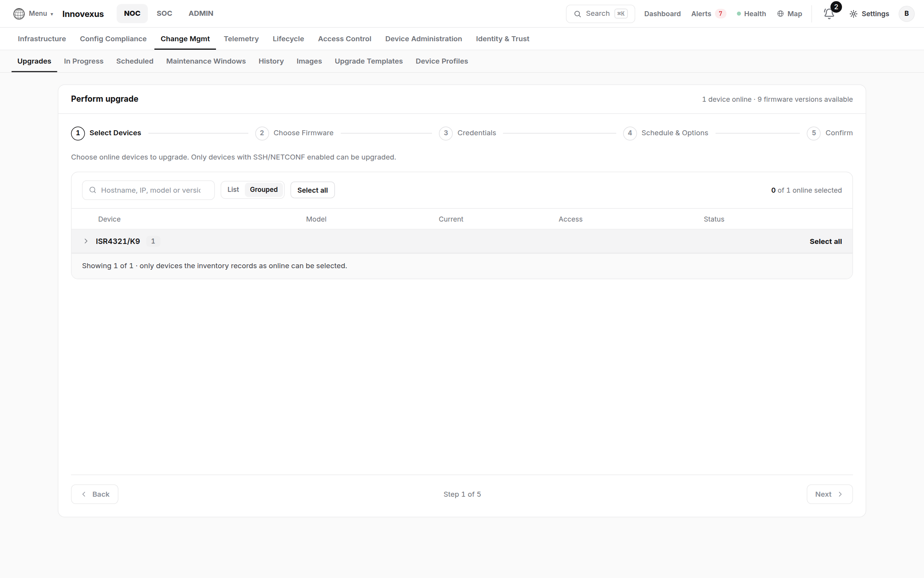Select the Change Mgmt section
The width and height of the screenshot is (924, 578).
(185, 39)
